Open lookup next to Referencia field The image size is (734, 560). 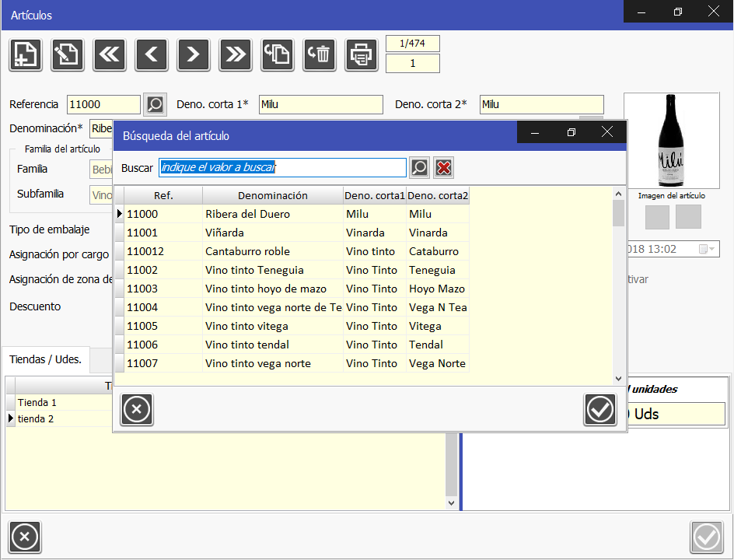tap(156, 104)
